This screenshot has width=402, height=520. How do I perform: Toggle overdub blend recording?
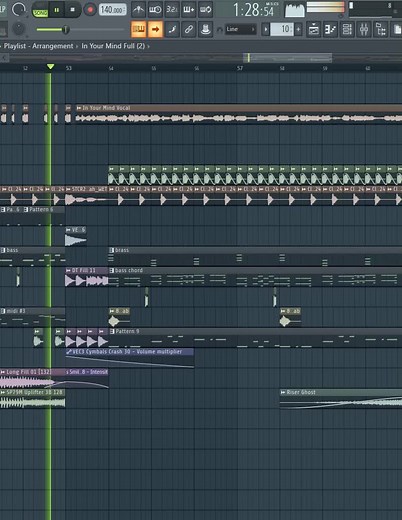[188, 10]
